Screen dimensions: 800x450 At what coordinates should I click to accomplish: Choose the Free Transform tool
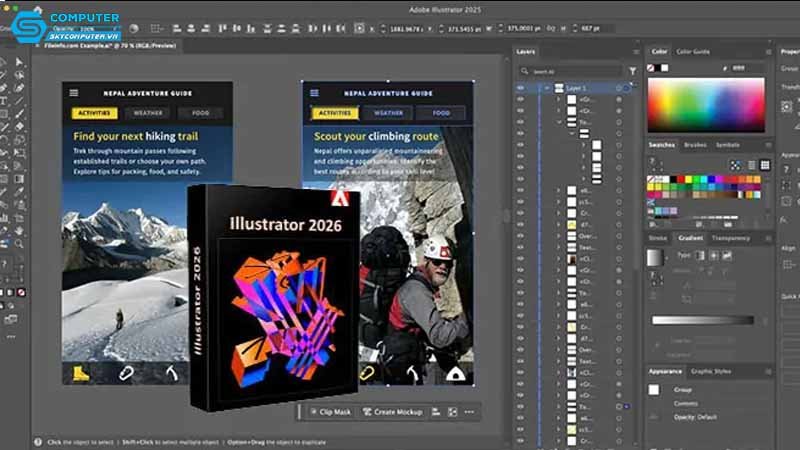pos(19,153)
